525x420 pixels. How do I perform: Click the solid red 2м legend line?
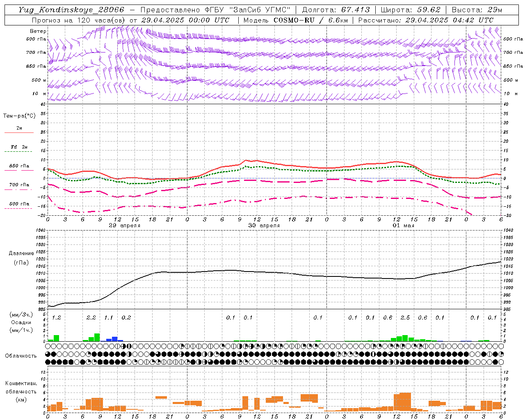pyautogui.click(x=19, y=133)
